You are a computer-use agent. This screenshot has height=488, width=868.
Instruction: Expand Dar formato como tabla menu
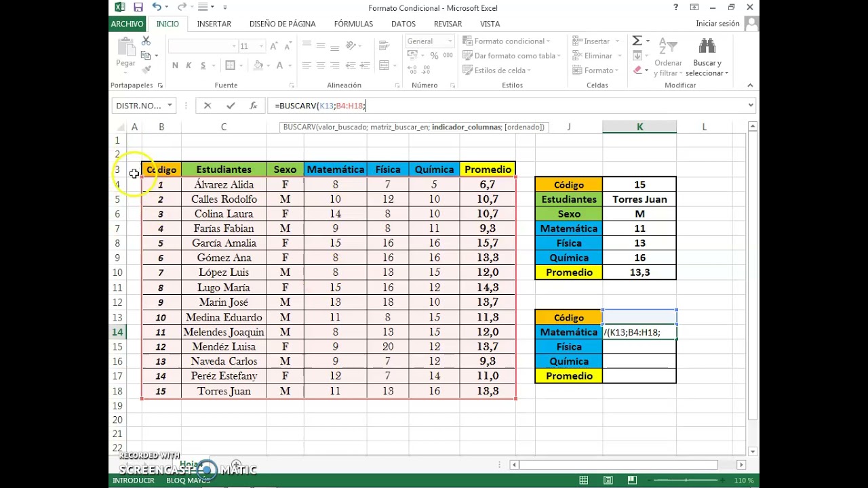(512, 56)
